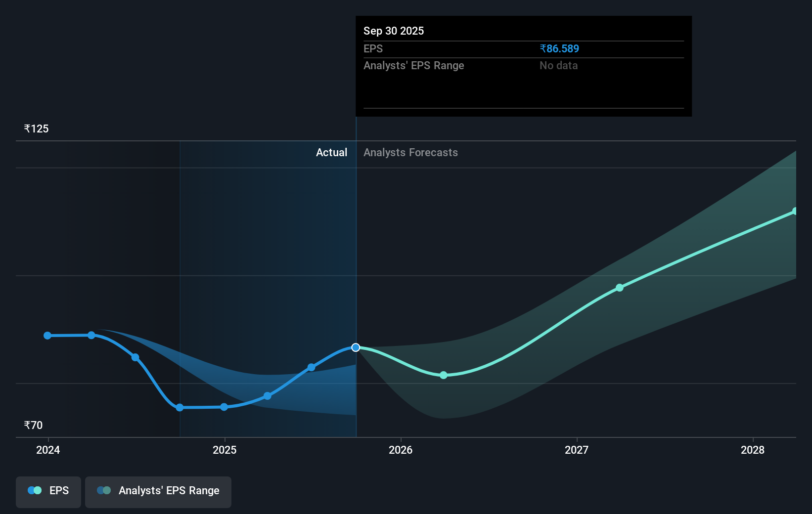The image size is (812, 514).
Task: Click the ₹86.589 EPS value in tooltip
Action: (559, 49)
